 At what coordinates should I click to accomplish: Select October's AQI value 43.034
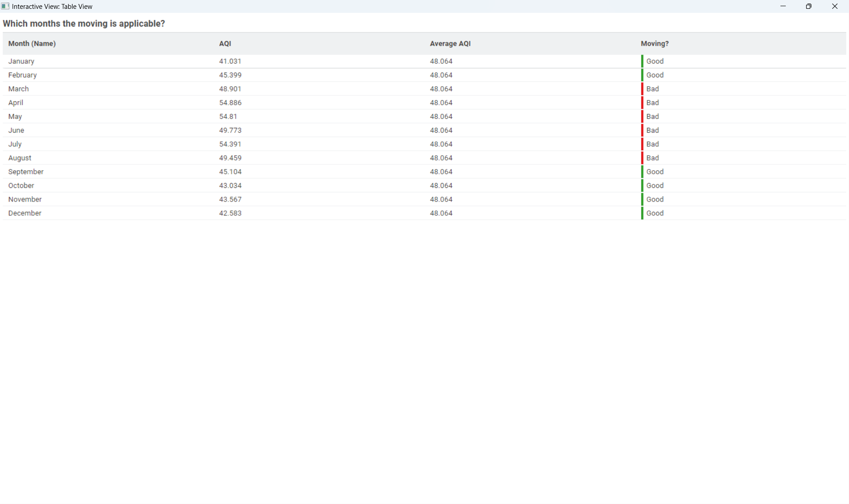(x=230, y=186)
